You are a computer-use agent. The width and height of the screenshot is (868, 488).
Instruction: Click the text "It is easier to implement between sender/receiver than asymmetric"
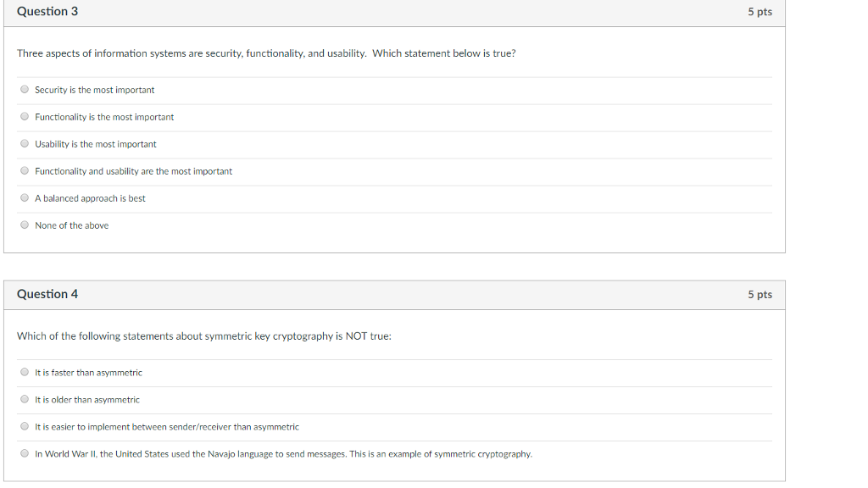coord(167,427)
